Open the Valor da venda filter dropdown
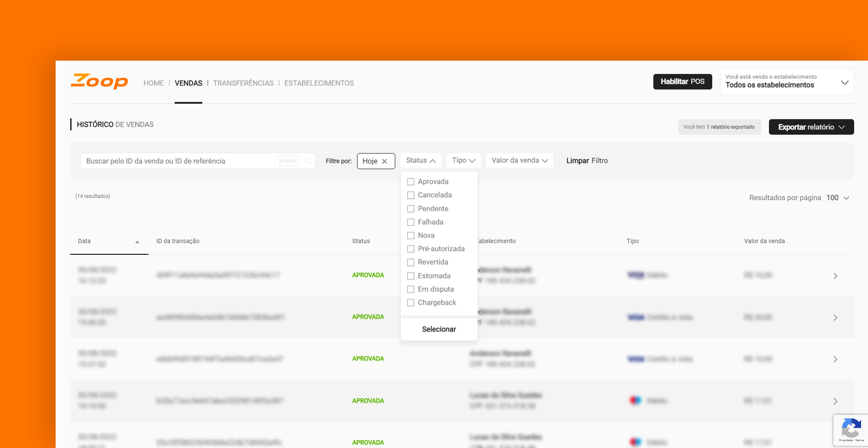This screenshot has width=868, height=448. [519, 160]
